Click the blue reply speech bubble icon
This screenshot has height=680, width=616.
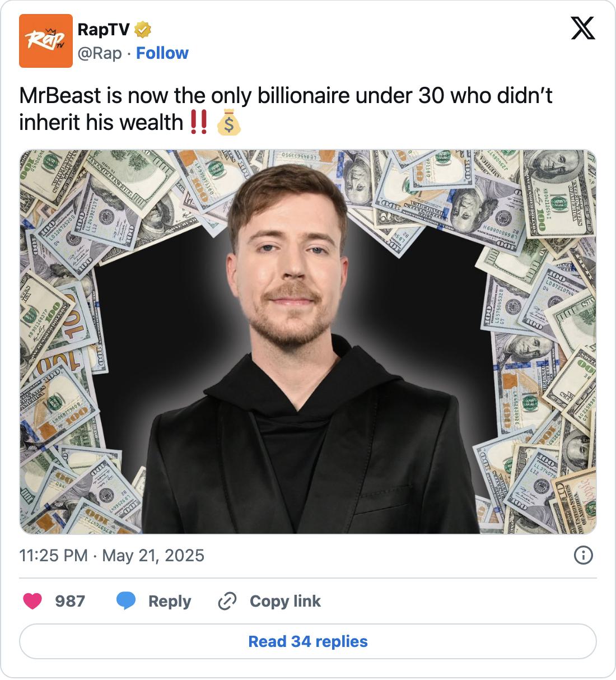[x=126, y=601]
